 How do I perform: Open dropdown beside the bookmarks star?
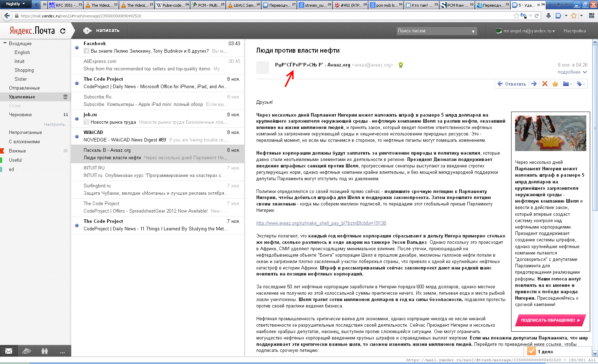click(581, 16)
